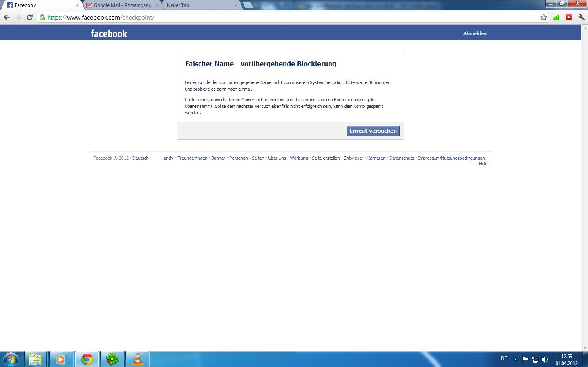The width and height of the screenshot is (588, 367).
Task: Open the Datenschutz footer link
Action: coord(402,158)
